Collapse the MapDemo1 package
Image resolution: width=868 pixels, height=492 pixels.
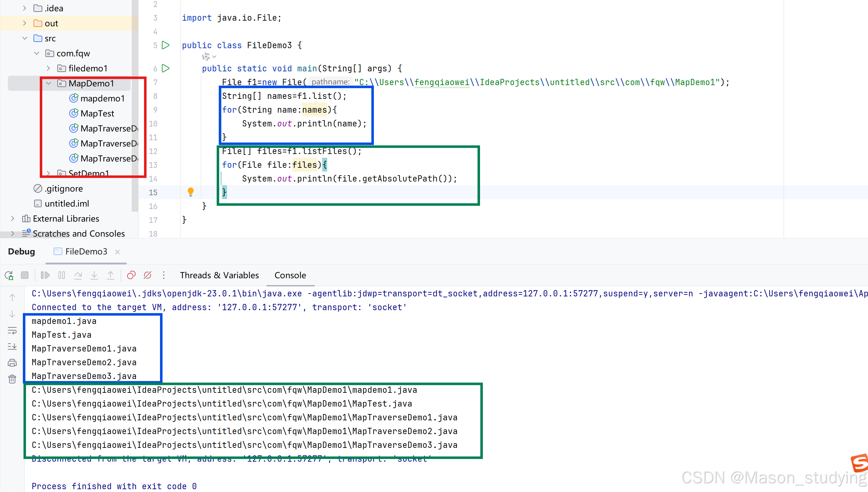coord(49,84)
